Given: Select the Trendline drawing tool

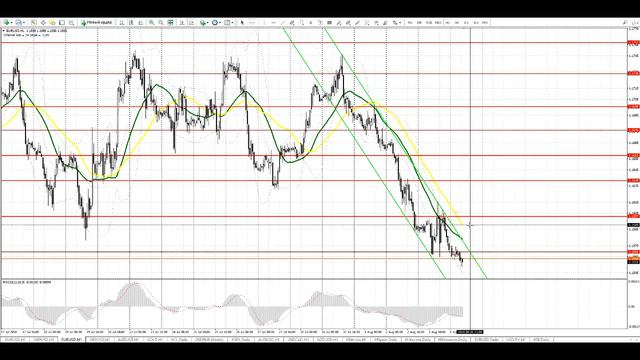Looking at the screenshot, I should [283, 22].
